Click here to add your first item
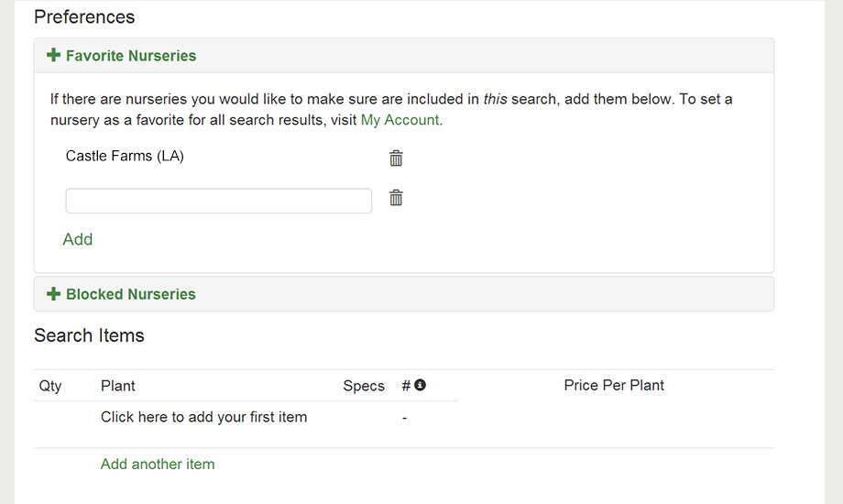This screenshot has height=504, width=843. pos(203,417)
